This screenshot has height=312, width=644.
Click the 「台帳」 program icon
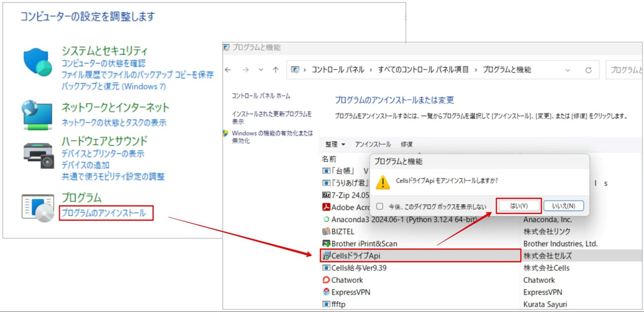pyautogui.click(x=326, y=171)
